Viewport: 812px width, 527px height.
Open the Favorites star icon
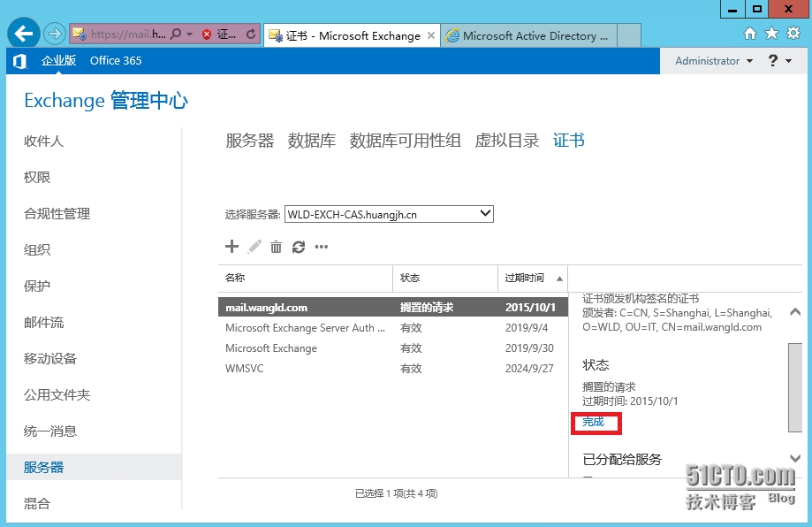771,34
